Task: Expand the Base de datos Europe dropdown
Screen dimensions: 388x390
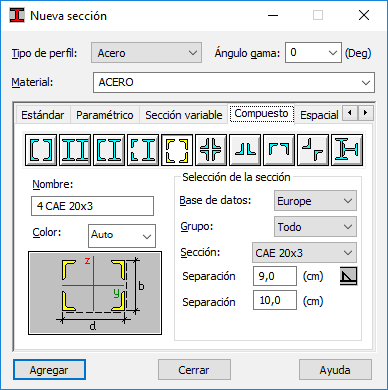Action: coord(315,201)
